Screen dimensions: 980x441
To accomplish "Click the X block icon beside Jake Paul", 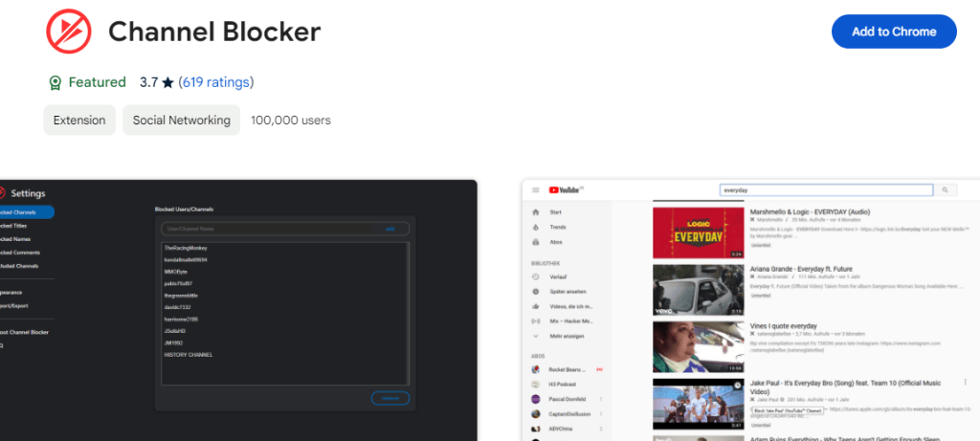I will tap(753, 399).
